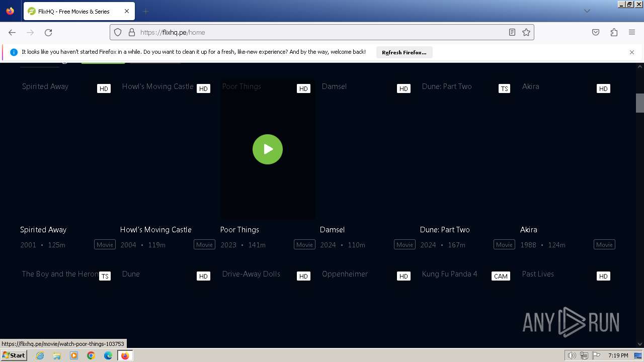Viewport: 644px width, 362px height.
Task: Toggle reader view icon
Action: [512, 32]
